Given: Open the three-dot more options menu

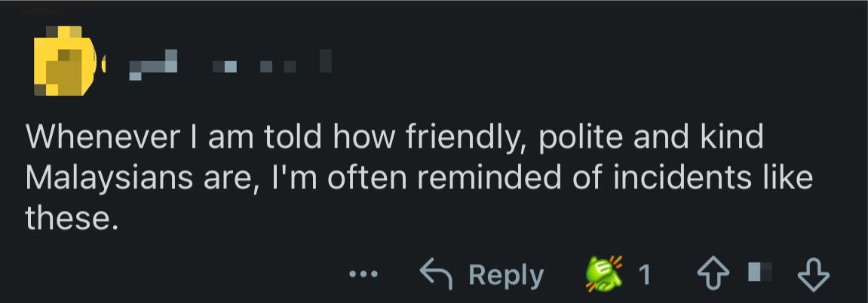Looking at the screenshot, I should [x=367, y=275].
